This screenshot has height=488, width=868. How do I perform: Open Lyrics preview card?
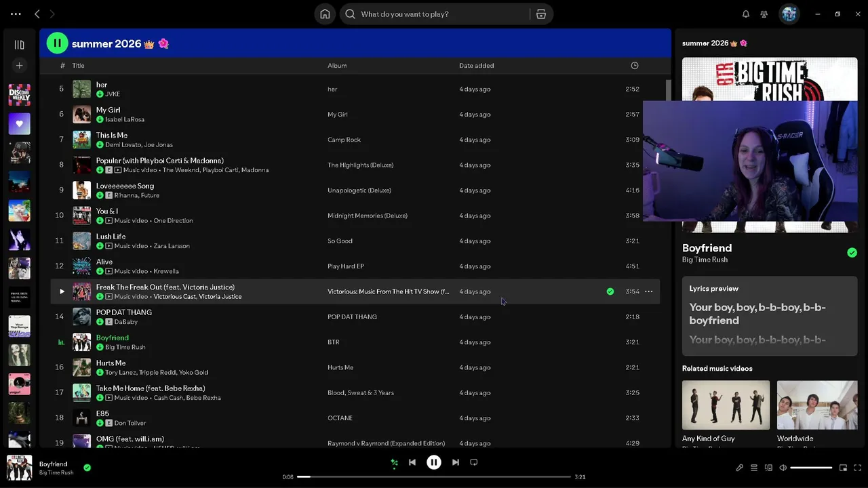(x=770, y=316)
